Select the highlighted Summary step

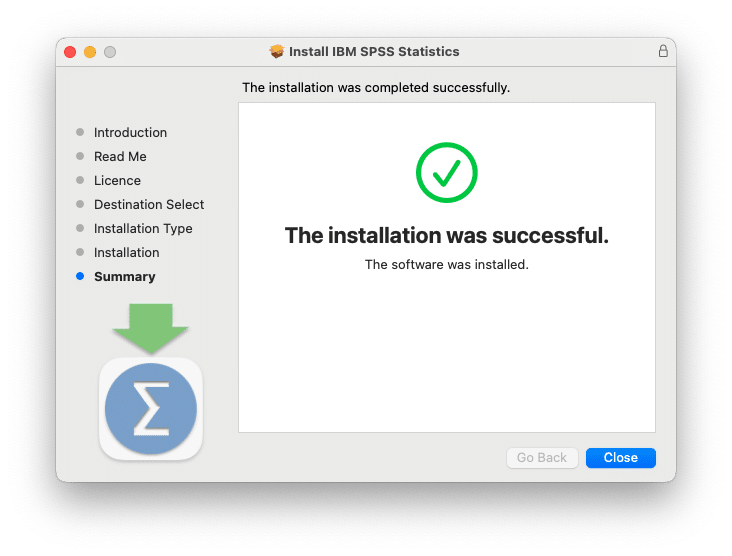[125, 277]
